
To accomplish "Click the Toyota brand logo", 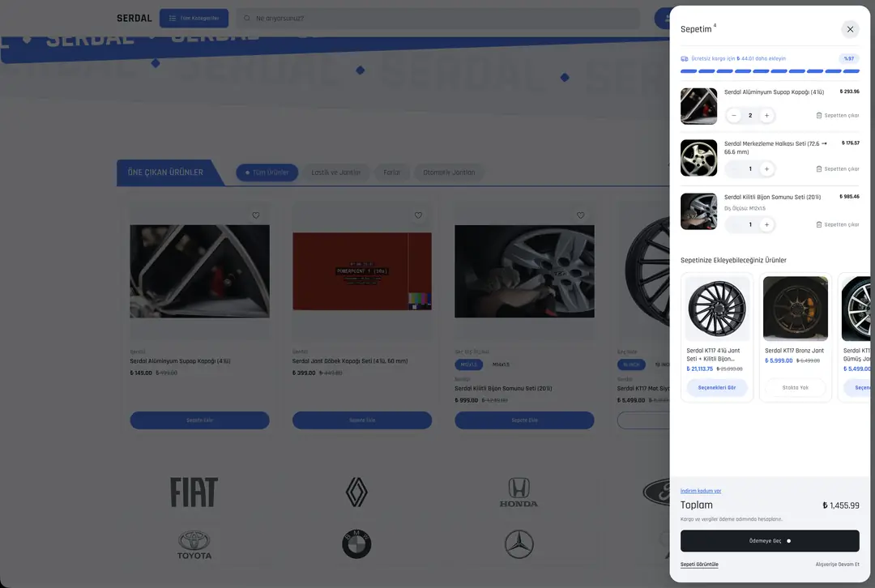I will click(194, 544).
